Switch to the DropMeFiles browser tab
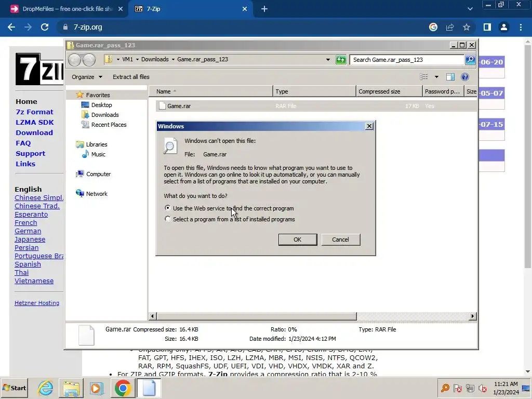This screenshot has height=399, width=532. 67,9
